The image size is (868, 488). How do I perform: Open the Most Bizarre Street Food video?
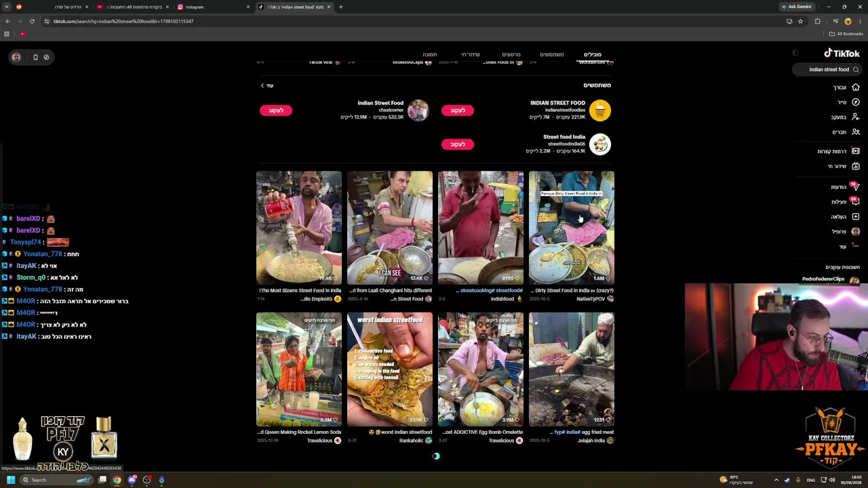[x=299, y=228]
